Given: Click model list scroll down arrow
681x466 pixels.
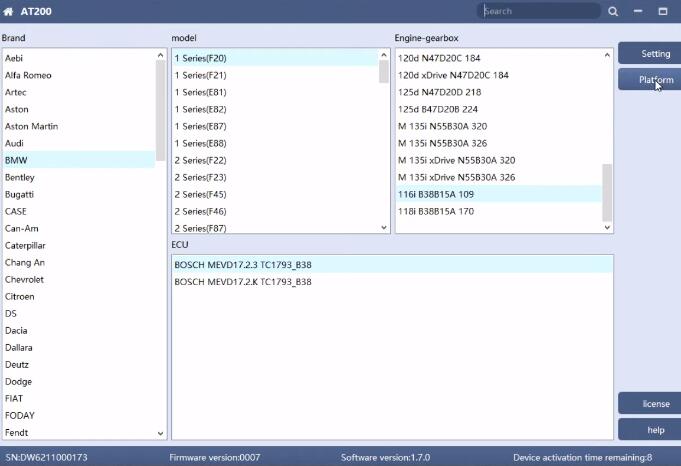Looking at the screenshot, I should (x=383, y=227).
